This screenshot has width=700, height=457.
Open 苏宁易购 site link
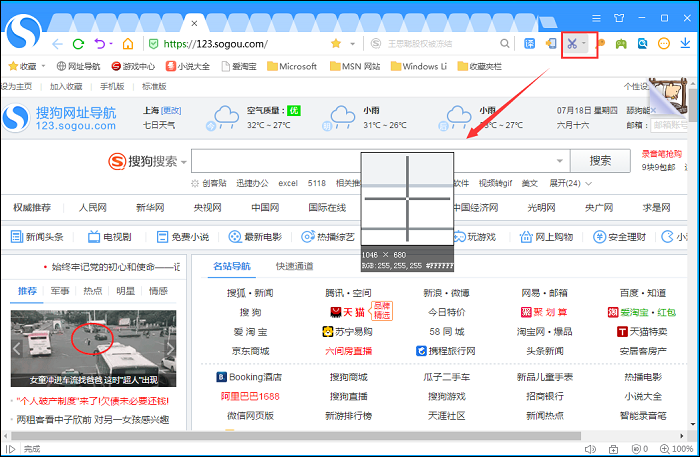(x=347, y=332)
